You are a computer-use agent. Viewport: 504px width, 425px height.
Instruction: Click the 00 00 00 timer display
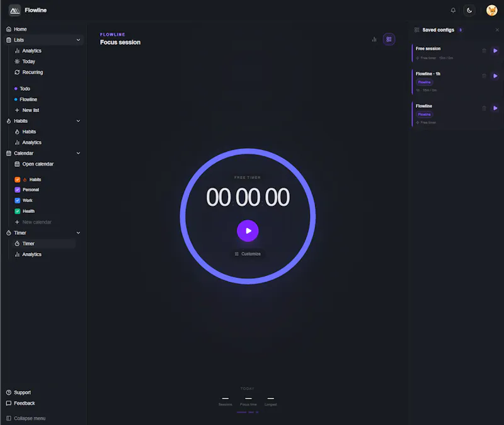tap(248, 197)
